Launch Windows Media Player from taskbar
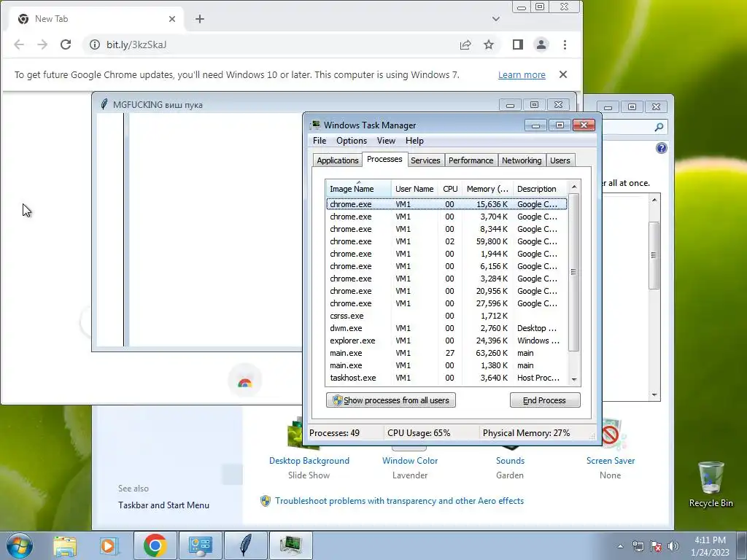 pyautogui.click(x=109, y=545)
